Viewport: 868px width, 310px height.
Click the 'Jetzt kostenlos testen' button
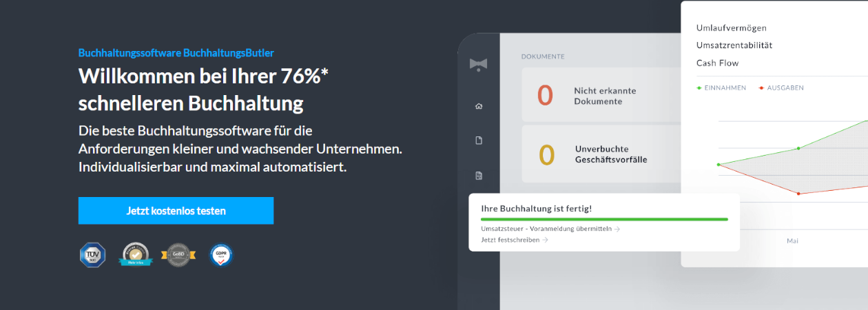[x=176, y=211]
